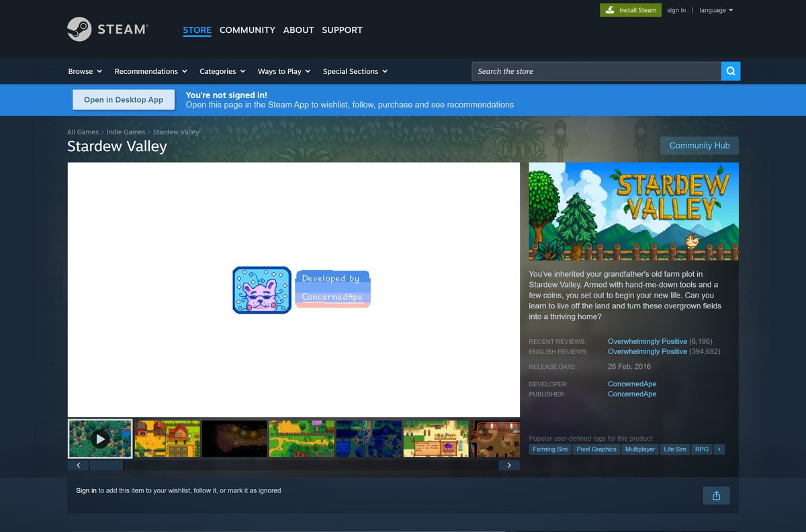Image resolution: width=806 pixels, height=532 pixels.
Task: Switch to the ABOUT tab
Action: (298, 30)
